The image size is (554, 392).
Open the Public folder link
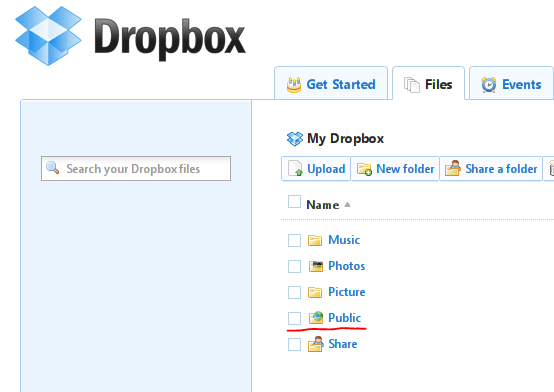click(344, 318)
